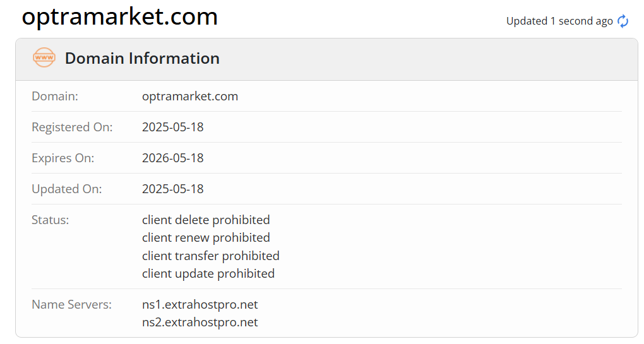Viewport: 644px width, 344px height.
Task: Click the 'Name Servers:' label
Action: pos(71,305)
